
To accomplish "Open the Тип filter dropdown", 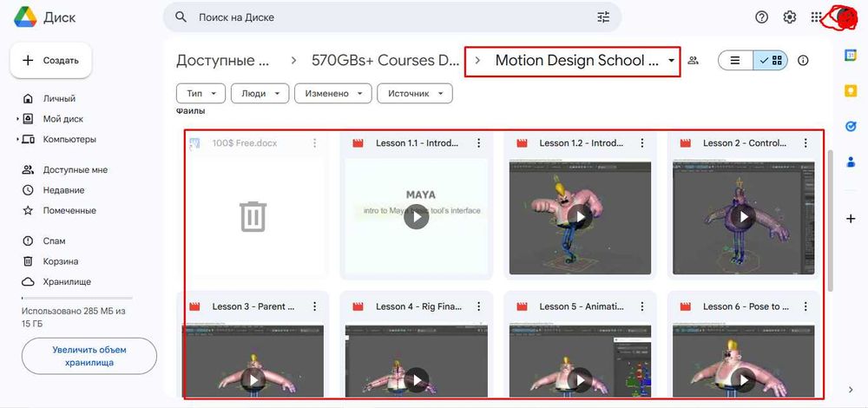I will pyautogui.click(x=201, y=94).
